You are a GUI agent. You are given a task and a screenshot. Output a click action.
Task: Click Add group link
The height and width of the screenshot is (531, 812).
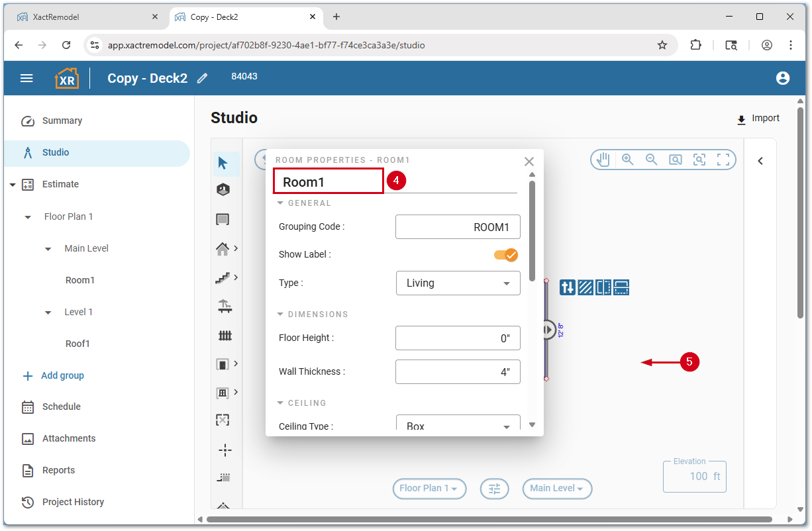(x=62, y=375)
